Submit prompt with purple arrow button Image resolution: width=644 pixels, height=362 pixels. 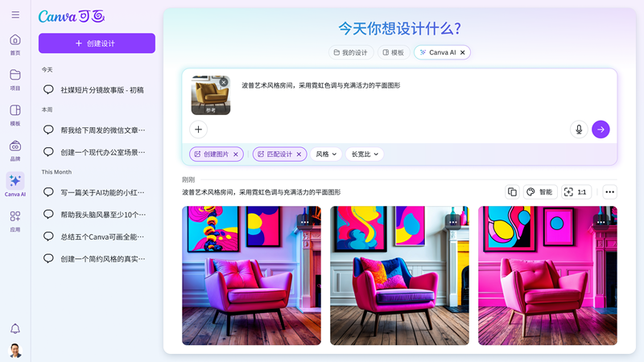[x=601, y=130]
